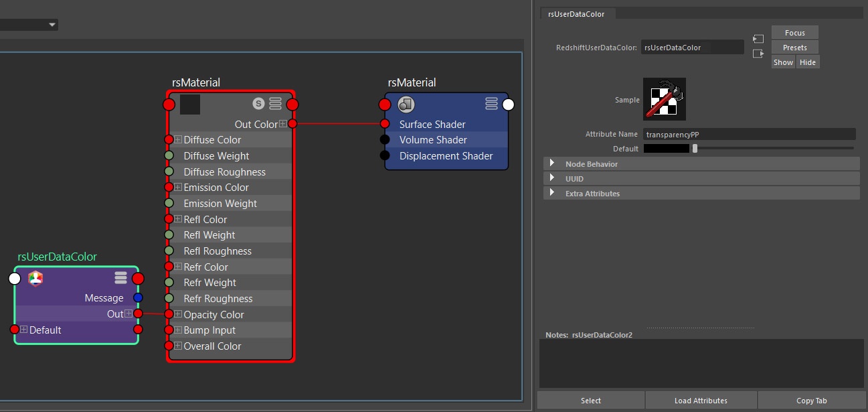Click the Opacity Color input port
Screen dimensions: 868x412
(x=169, y=314)
